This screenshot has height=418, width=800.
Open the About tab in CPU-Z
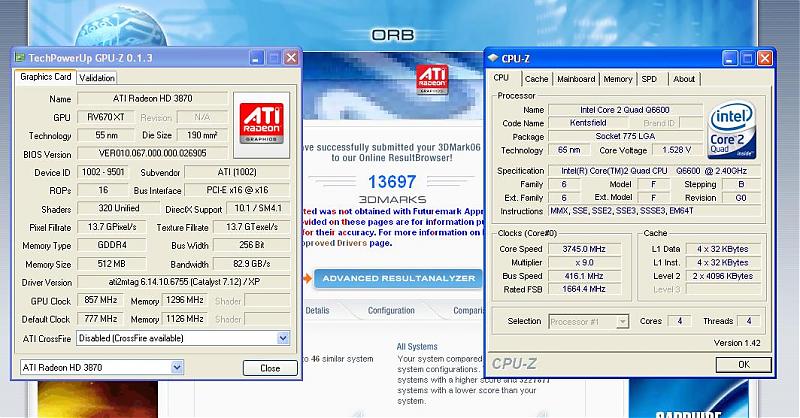tap(684, 79)
